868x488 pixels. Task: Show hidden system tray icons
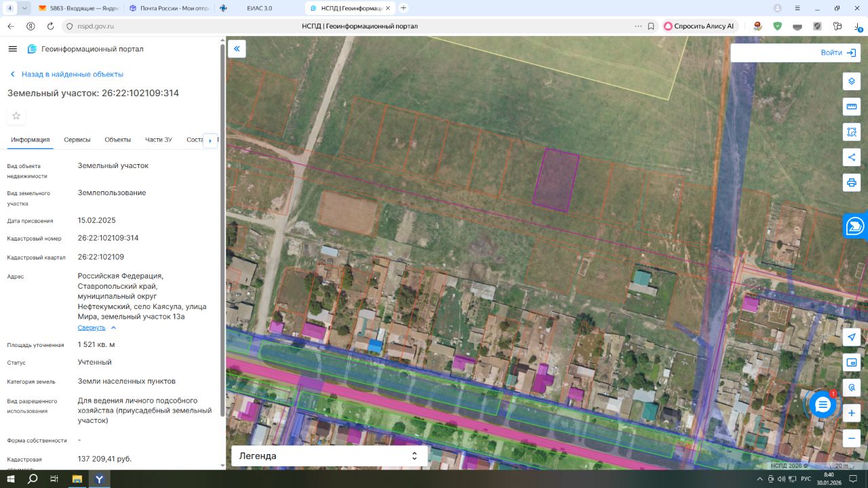click(x=759, y=479)
